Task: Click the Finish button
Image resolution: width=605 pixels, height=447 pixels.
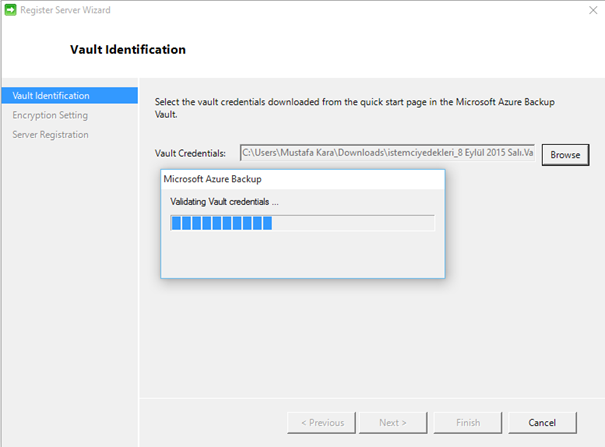Action: [x=468, y=423]
